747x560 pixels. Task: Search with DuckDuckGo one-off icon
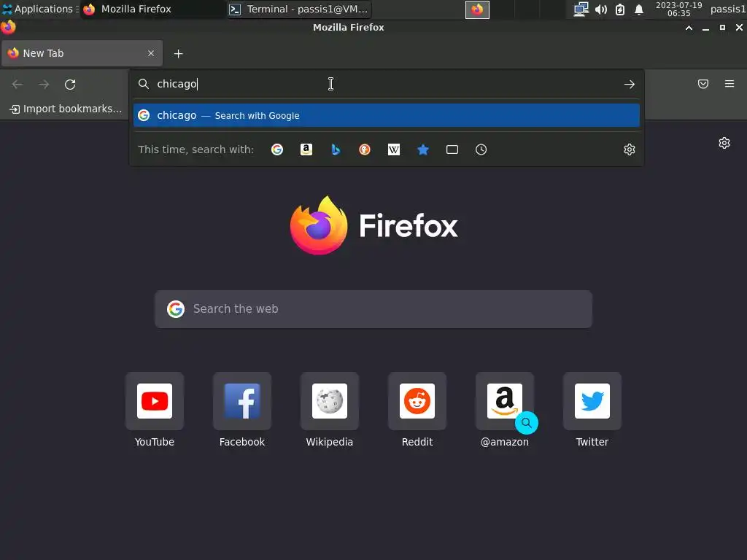tap(365, 149)
